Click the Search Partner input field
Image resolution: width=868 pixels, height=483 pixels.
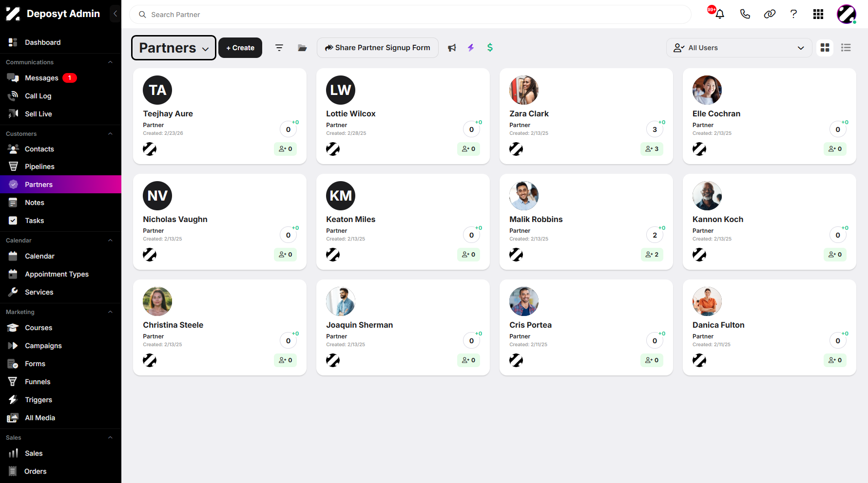pos(410,15)
